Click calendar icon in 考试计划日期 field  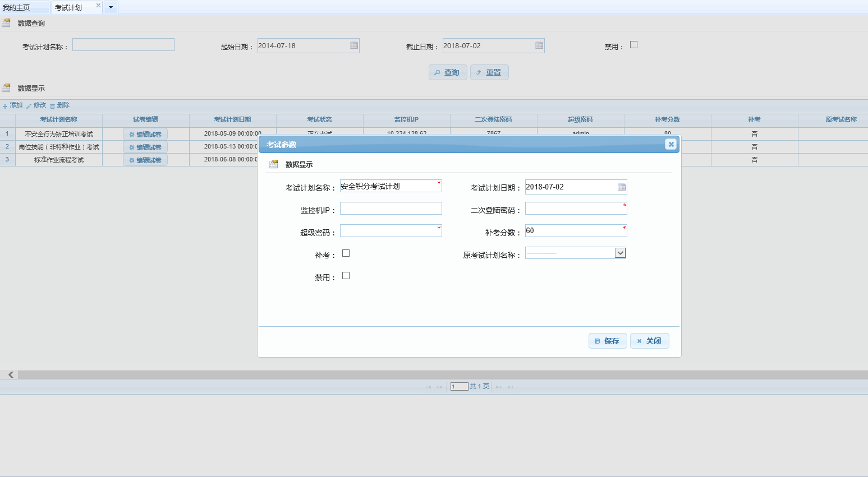point(622,187)
